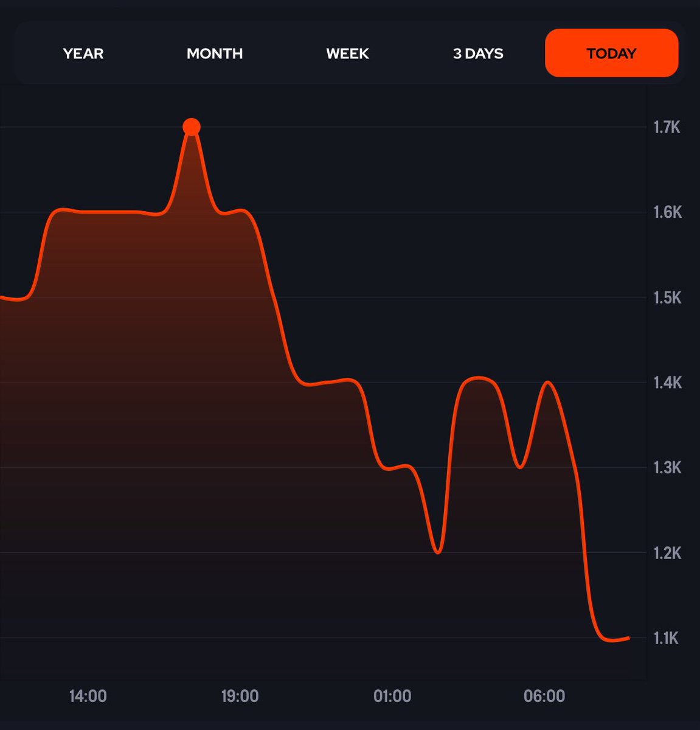The image size is (700, 730).
Task: Click the shaded area under the curve
Action: [152, 365]
